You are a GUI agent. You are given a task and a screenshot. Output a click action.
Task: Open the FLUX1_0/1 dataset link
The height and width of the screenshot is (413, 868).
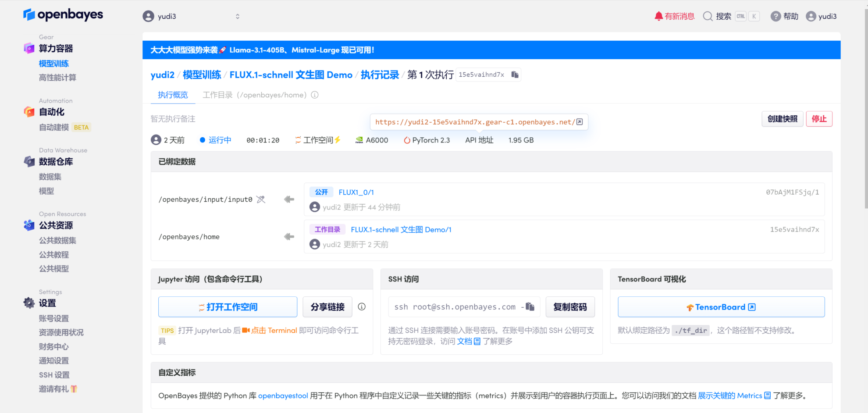coord(356,192)
